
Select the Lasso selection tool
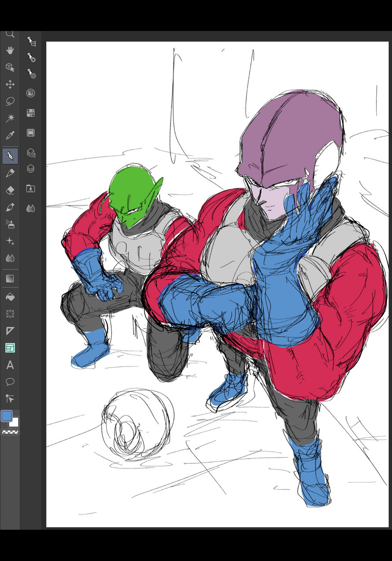pos(10,101)
